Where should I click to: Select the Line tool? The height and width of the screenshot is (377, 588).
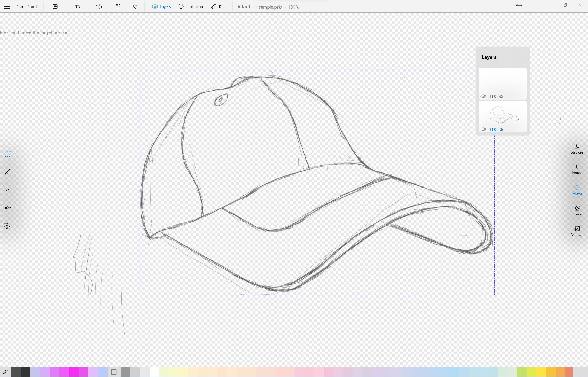pyautogui.click(x=8, y=189)
